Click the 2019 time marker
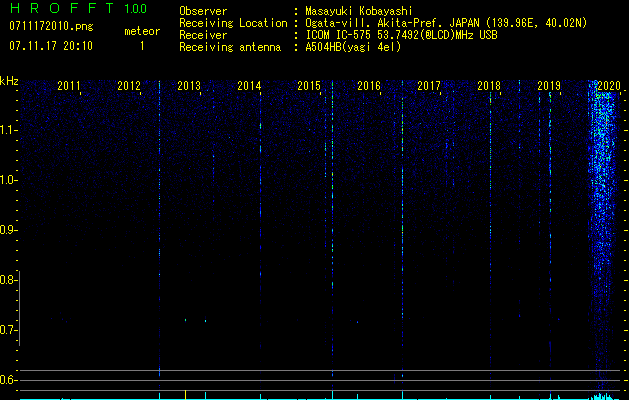Screen dimensions: 629x400 (549, 85)
